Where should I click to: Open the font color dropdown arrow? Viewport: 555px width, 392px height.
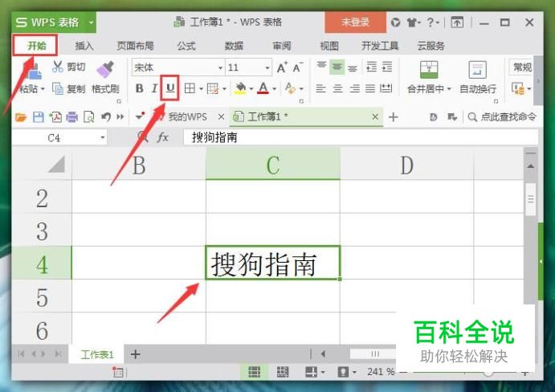[274, 89]
